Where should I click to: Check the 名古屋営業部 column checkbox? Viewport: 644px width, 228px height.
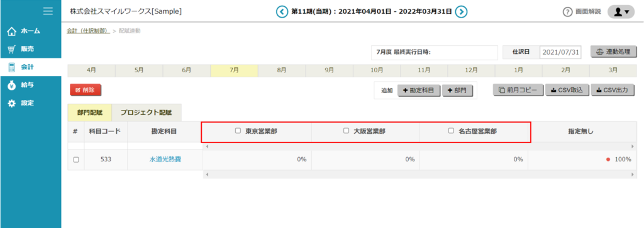click(x=451, y=131)
